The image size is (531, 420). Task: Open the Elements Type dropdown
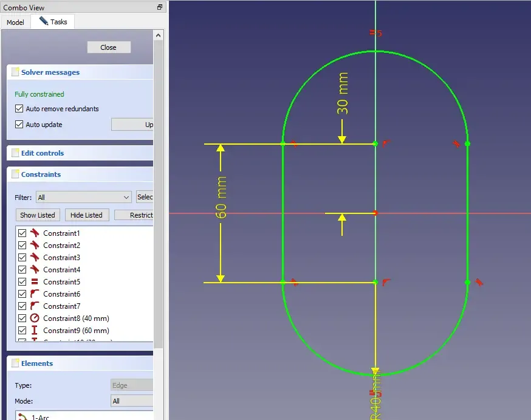pyautogui.click(x=132, y=385)
